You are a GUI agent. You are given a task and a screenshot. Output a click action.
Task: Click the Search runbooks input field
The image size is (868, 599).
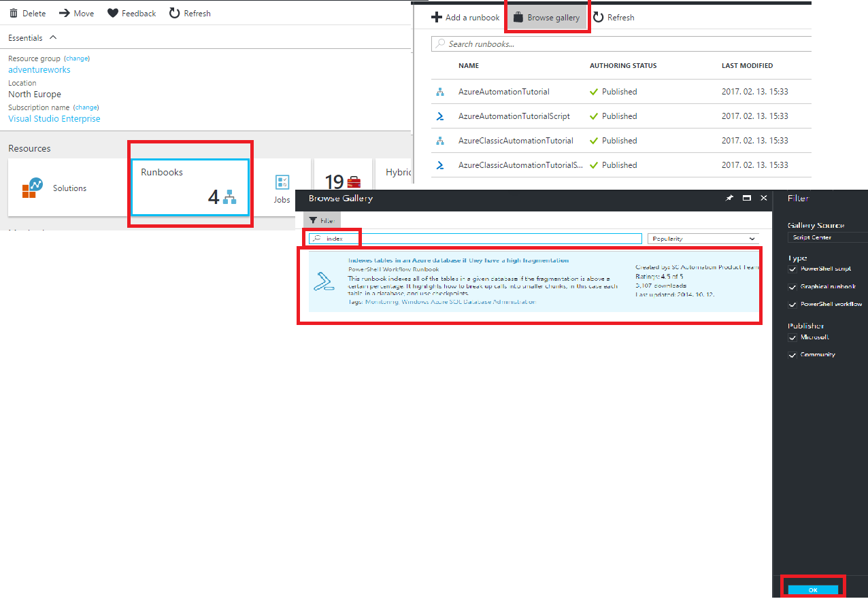[621, 44]
